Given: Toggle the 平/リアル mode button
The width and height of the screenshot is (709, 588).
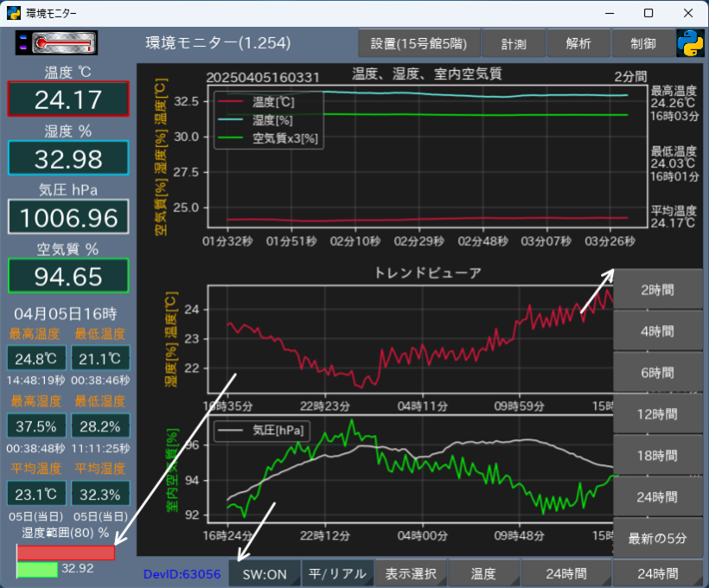Looking at the screenshot, I should (337, 573).
